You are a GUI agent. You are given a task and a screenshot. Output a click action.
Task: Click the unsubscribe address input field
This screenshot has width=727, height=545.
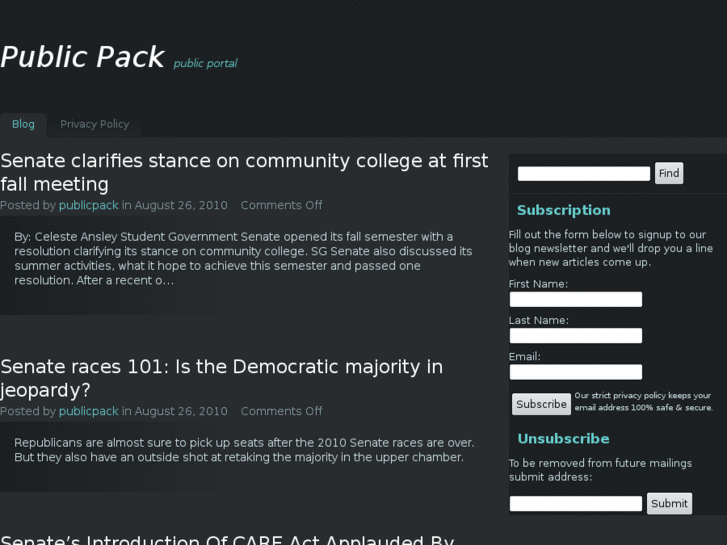pyautogui.click(x=576, y=504)
